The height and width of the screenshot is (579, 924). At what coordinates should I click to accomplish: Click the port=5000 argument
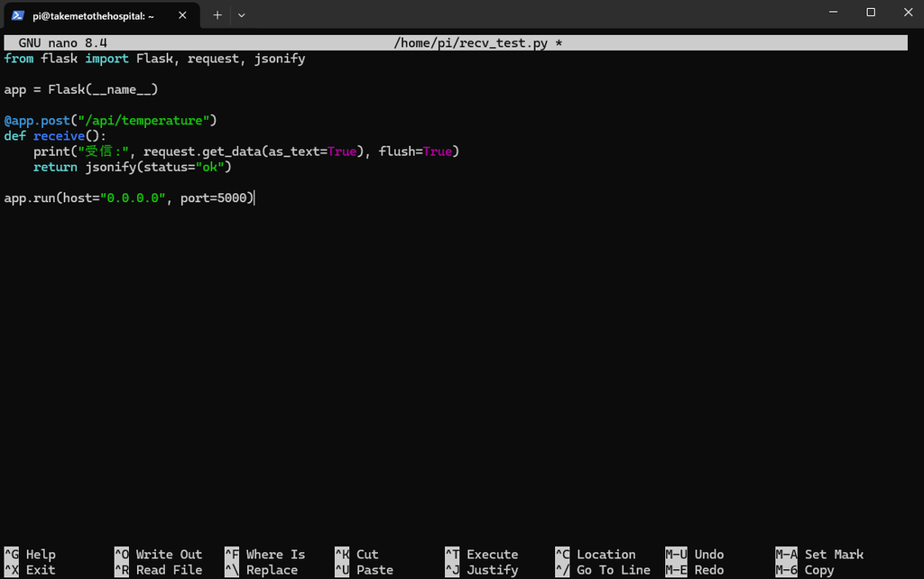point(213,198)
